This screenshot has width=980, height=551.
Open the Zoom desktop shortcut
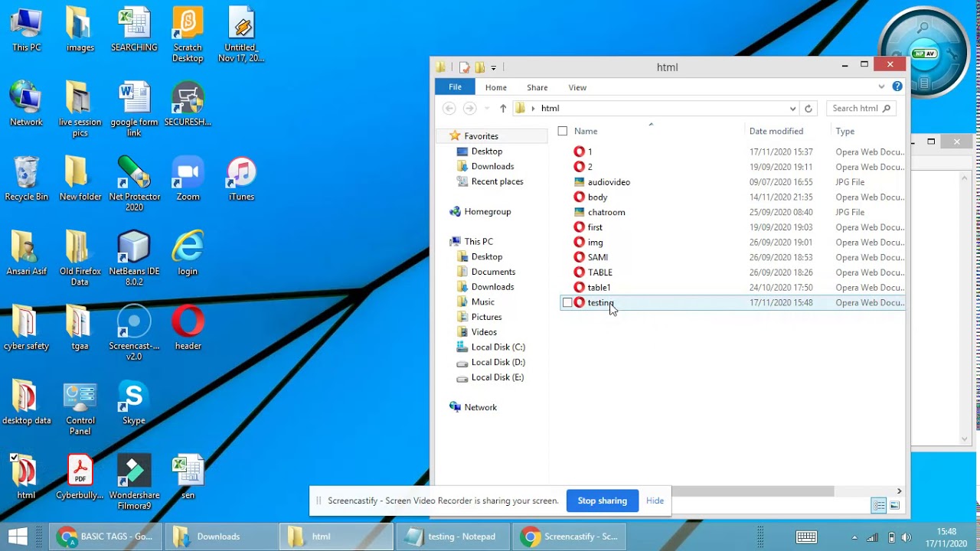[x=188, y=178]
